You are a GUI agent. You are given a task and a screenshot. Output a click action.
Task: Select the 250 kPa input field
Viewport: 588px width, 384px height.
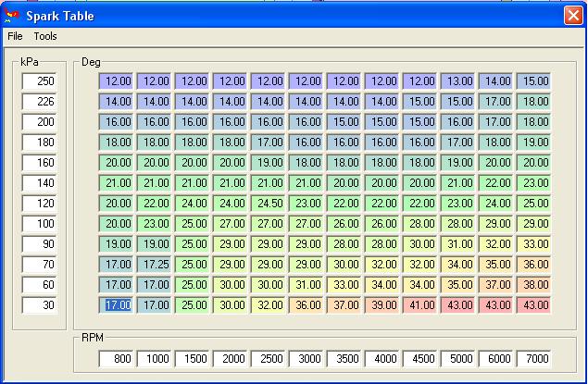tap(39, 81)
